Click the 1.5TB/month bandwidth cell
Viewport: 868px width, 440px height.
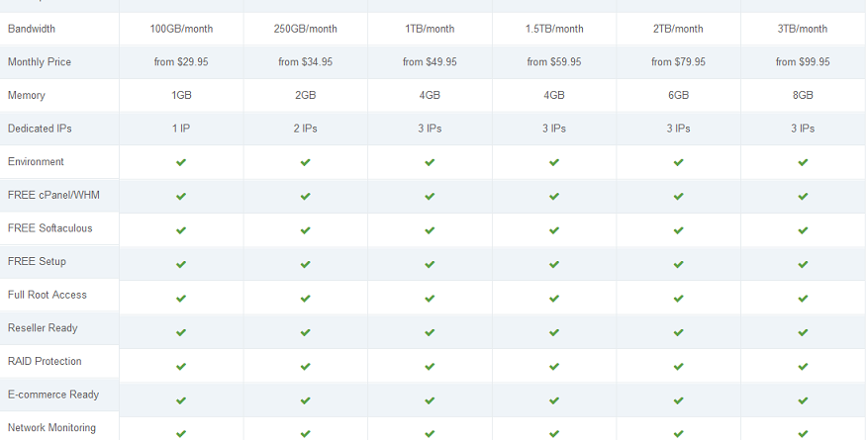coord(554,29)
